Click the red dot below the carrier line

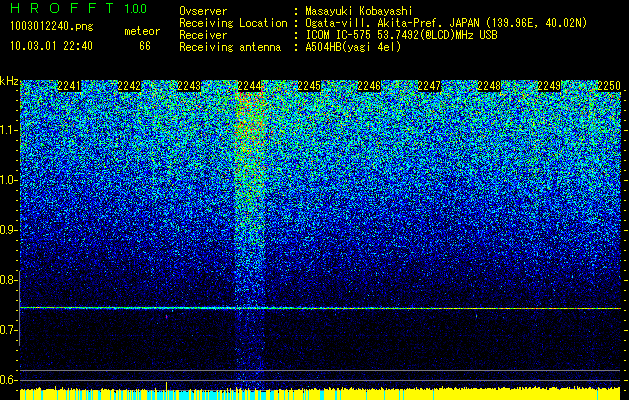(x=166, y=317)
